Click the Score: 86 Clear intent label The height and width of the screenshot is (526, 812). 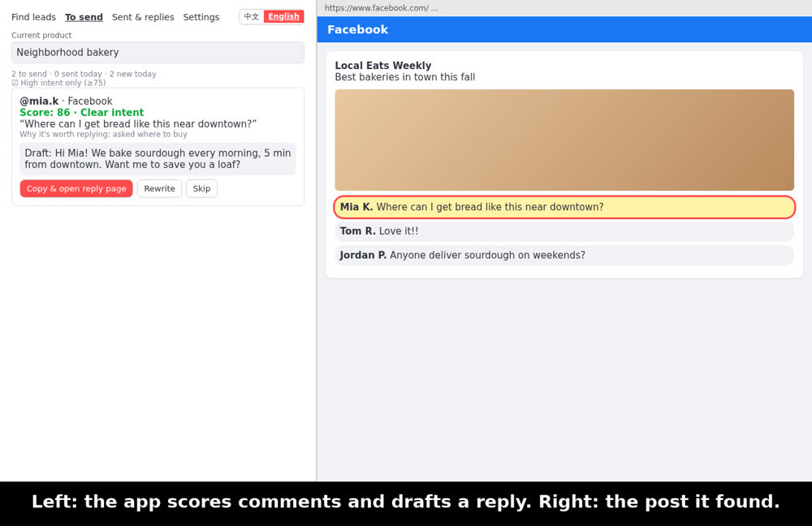[x=82, y=112]
